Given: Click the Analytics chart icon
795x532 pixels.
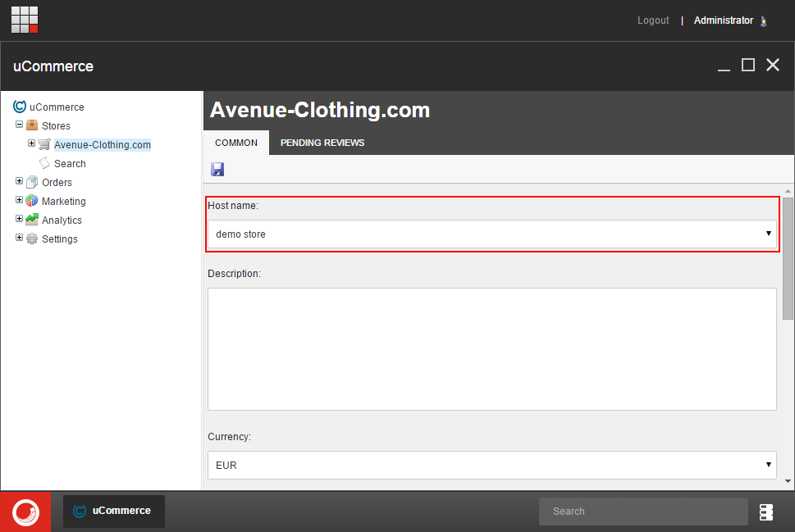Looking at the screenshot, I should pyautogui.click(x=32, y=220).
